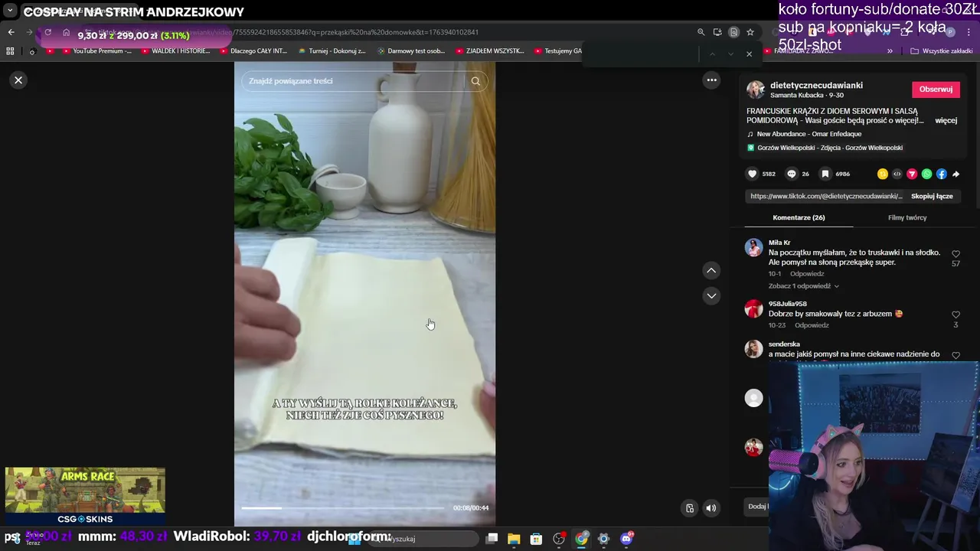Image resolution: width=980 pixels, height=551 pixels.
Task: Like 958Julia958's comment
Action: [955, 315]
